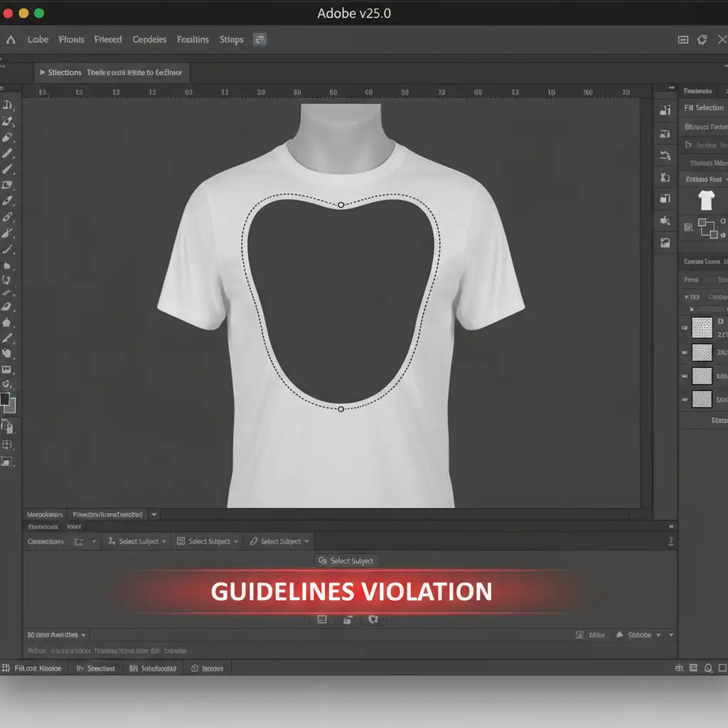Open the Lobe menu

click(x=38, y=40)
